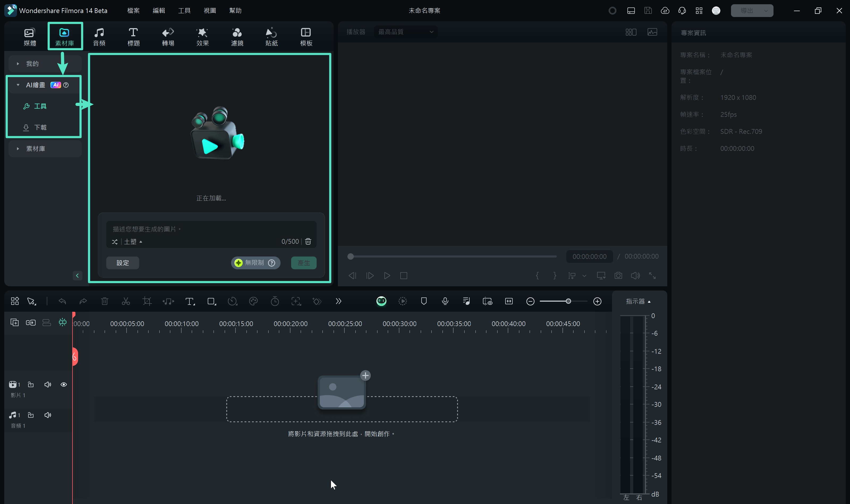Open the 標題 titles tab
Image resolution: width=850 pixels, height=504 pixels.
coord(134,37)
